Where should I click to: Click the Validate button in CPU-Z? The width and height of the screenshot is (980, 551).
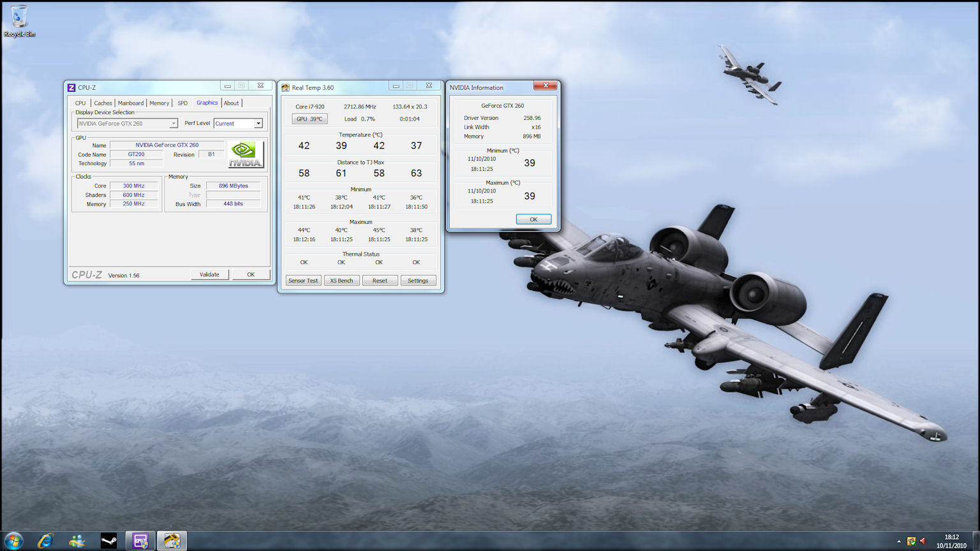click(x=209, y=275)
